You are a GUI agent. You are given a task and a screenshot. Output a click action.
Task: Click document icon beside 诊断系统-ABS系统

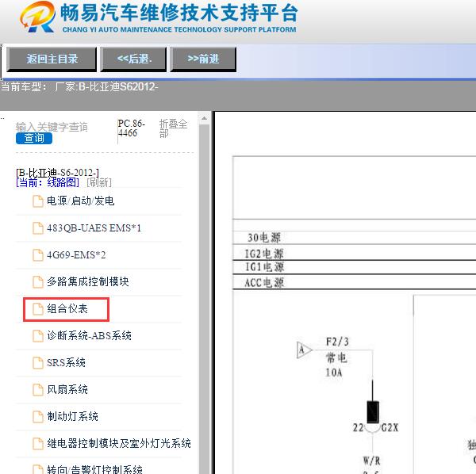click(38, 336)
